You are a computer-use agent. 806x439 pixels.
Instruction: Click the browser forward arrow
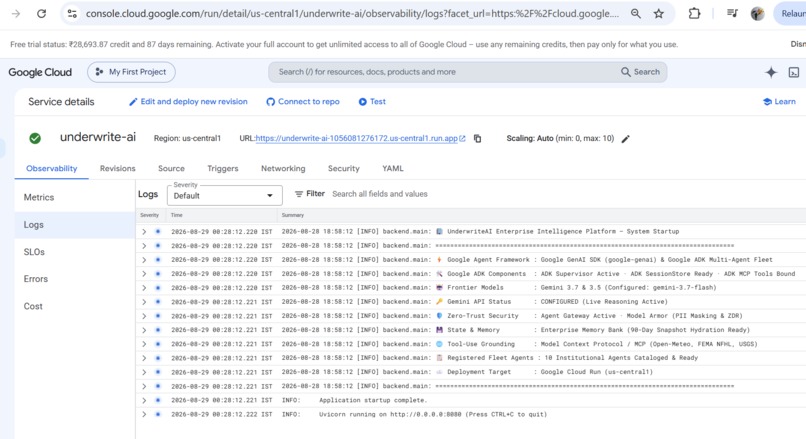(16, 14)
